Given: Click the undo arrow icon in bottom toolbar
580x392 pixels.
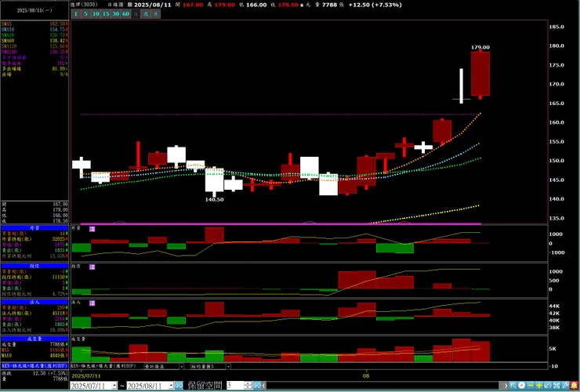Looking at the screenshot, I should tap(548, 386).
